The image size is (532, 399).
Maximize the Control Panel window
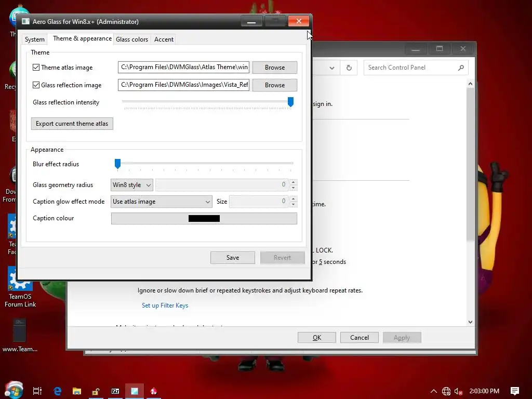(x=440, y=48)
